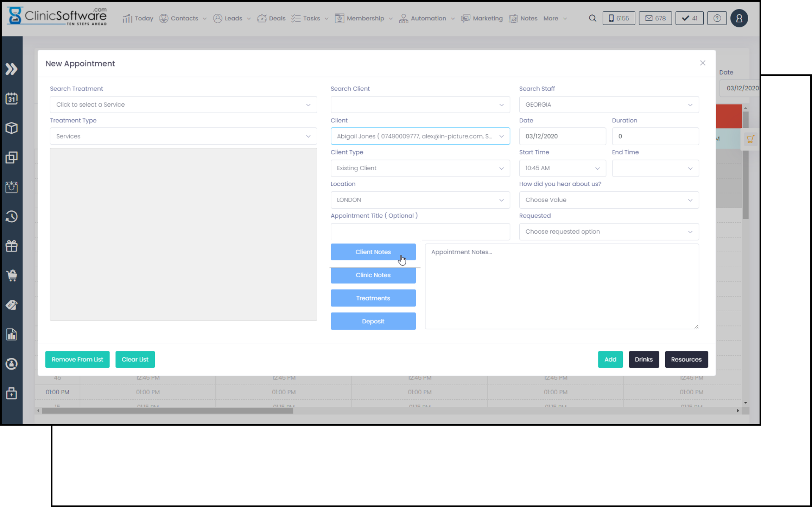The width and height of the screenshot is (812, 508).
Task: Click the user profile avatar icon
Action: tap(739, 18)
